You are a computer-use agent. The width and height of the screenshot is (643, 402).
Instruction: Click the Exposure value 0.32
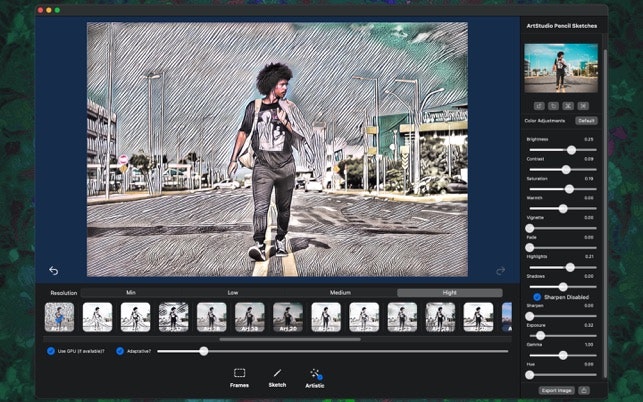pyautogui.click(x=588, y=325)
